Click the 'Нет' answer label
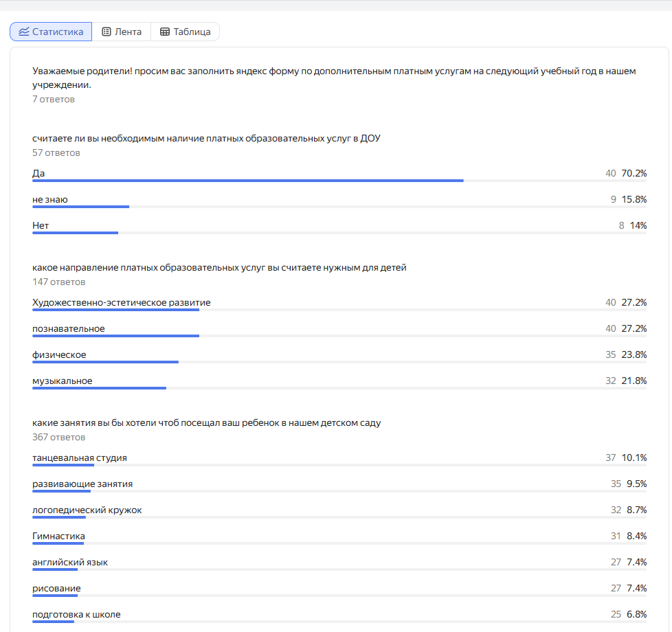672x632 pixels. 41,225
